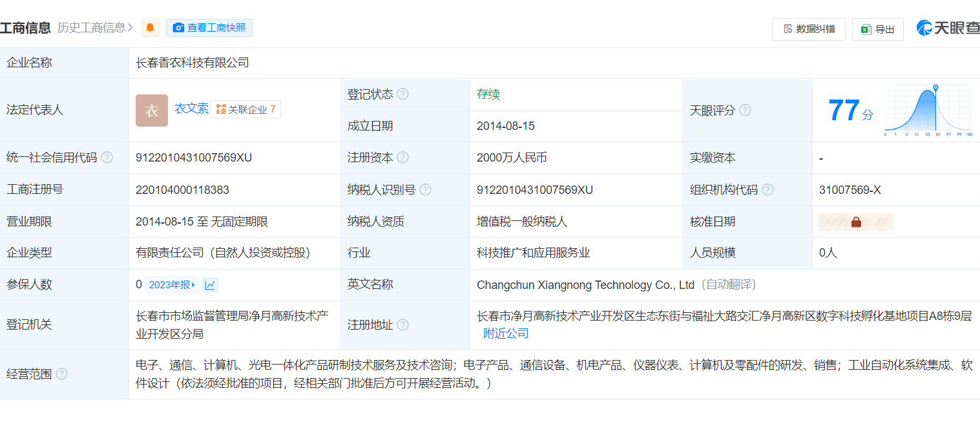This screenshot has width=980, height=424.
Task: Open 附近公司 nearby companies link
Action: click(x=506, y=334)
